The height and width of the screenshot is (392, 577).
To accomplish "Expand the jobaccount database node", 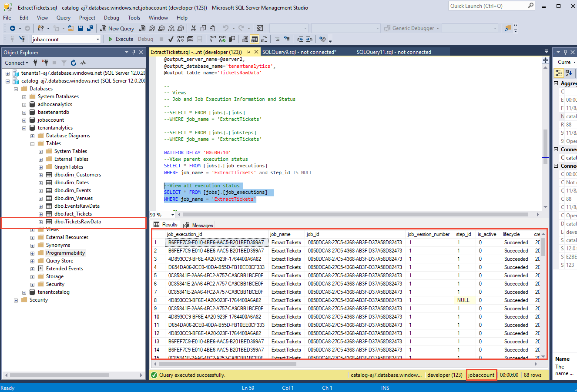I will pos(24,120).
